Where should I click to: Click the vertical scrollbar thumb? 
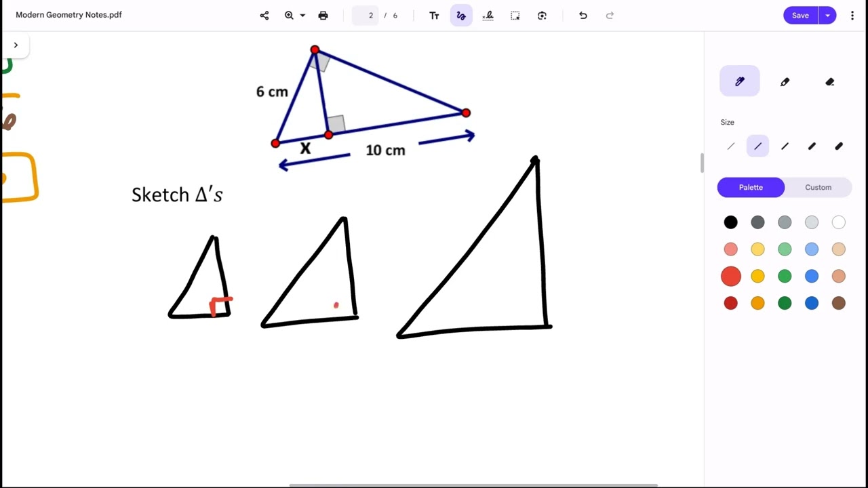[702, 163]
